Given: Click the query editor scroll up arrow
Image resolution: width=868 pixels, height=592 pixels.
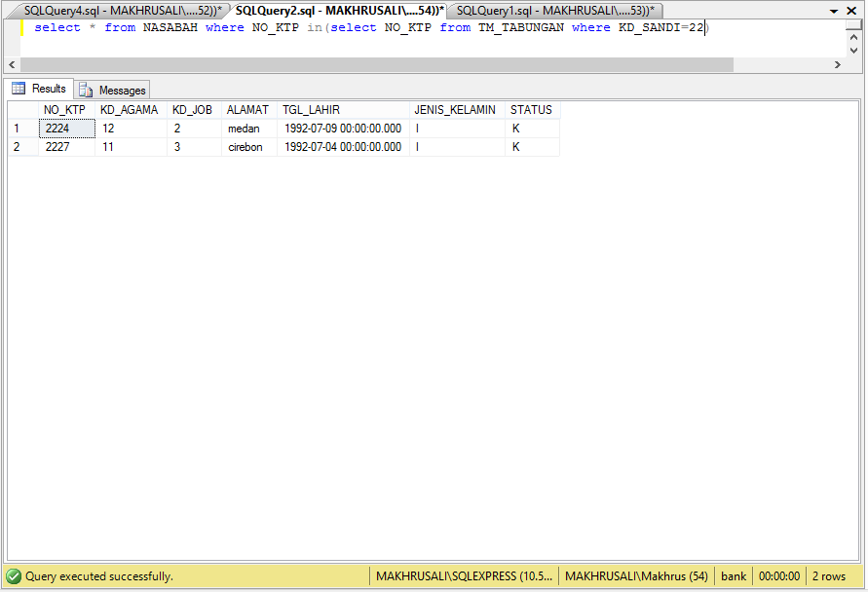Looking at the screenshot, I should pyautogui.click(x=853, y=38).
